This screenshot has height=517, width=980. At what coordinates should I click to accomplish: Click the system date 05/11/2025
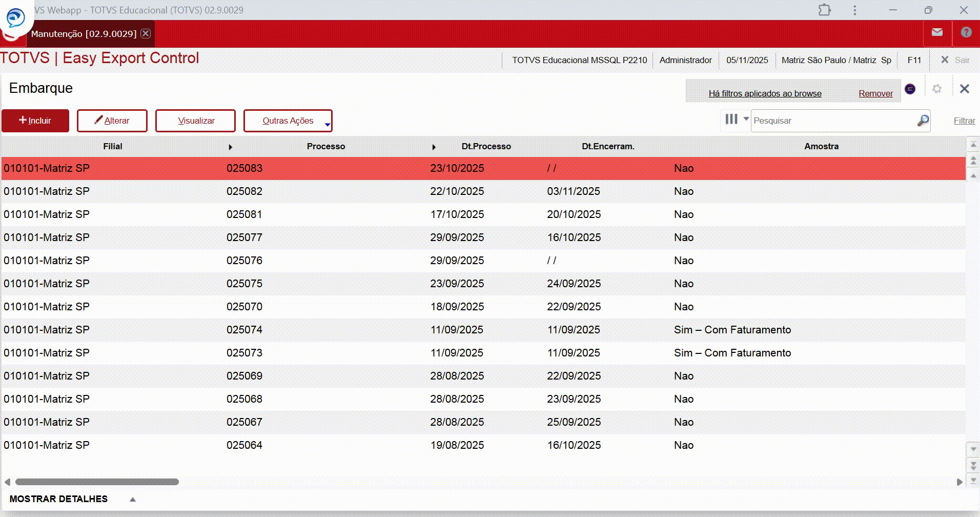coord(747,60)
